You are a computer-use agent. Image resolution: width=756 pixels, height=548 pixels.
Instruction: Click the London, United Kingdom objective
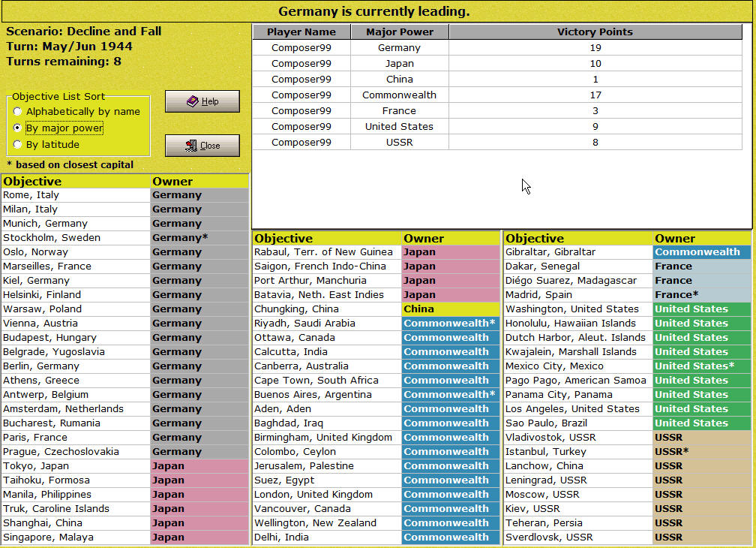coord(327,495)
